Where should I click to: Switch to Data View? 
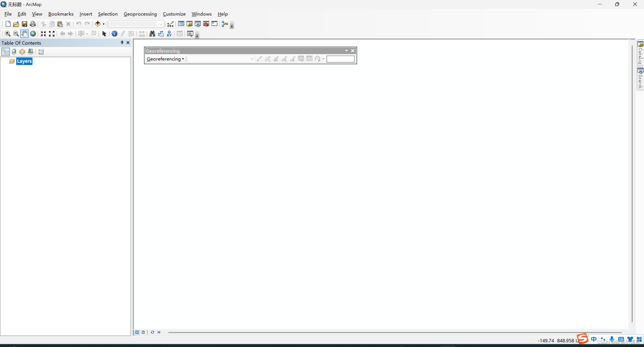point(137,332)
